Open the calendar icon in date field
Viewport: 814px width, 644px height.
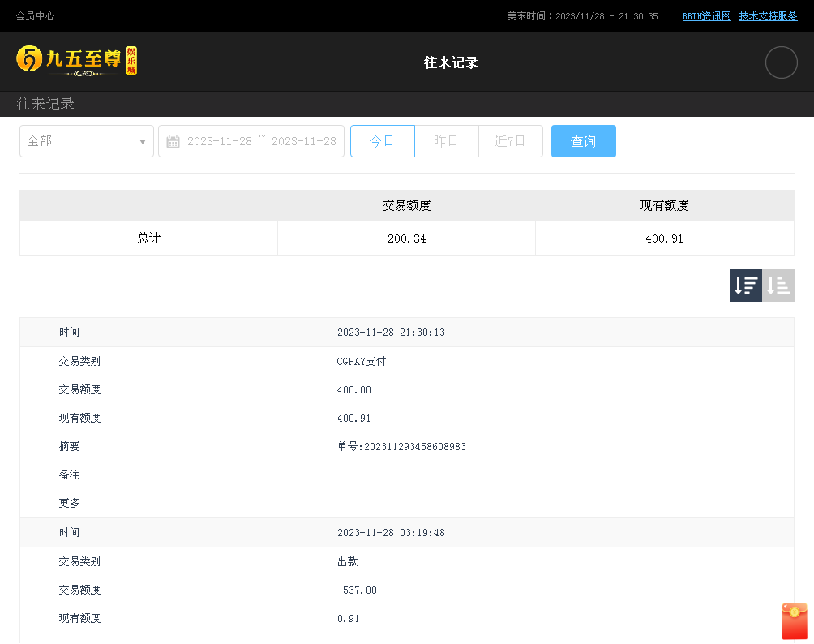pos(173,142)
